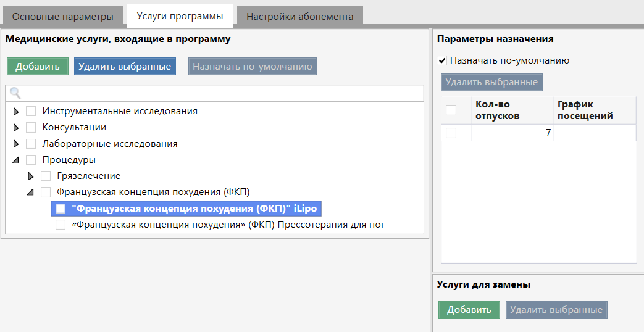Expand the Грязелечение subcategory

point(31,176)
